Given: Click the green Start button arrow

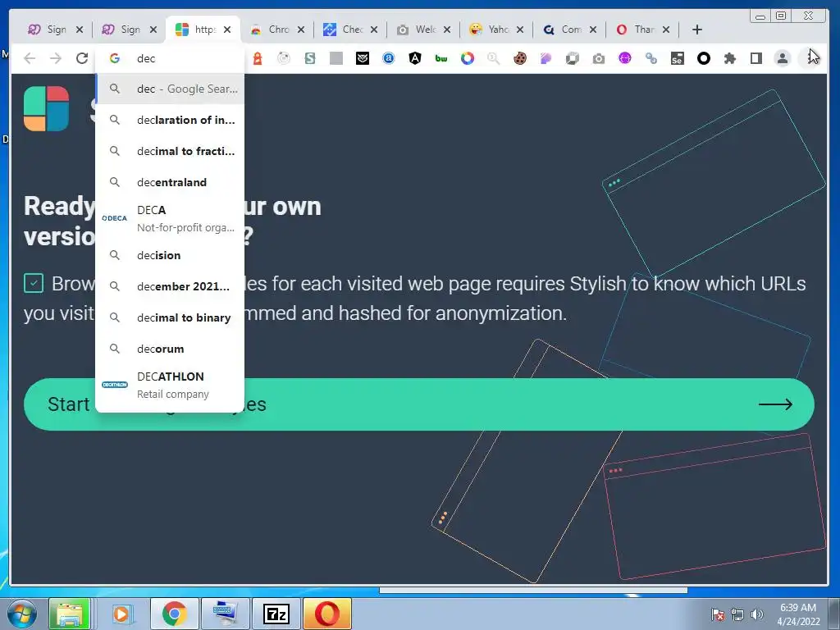Looking at the screenshot, I should click(776, 404).
